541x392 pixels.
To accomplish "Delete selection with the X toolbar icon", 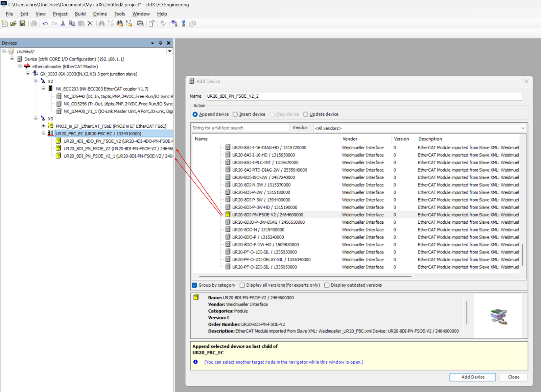I will coord(90,23).
